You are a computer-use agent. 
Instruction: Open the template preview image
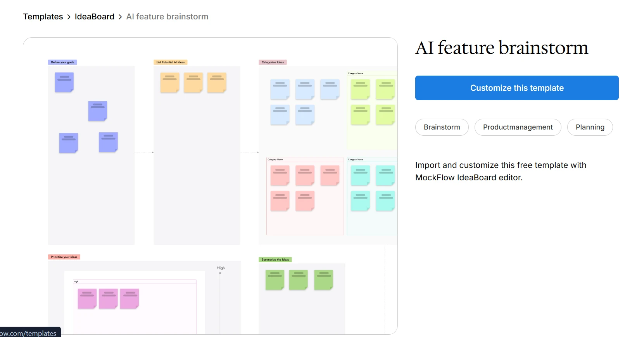point(210,186)
